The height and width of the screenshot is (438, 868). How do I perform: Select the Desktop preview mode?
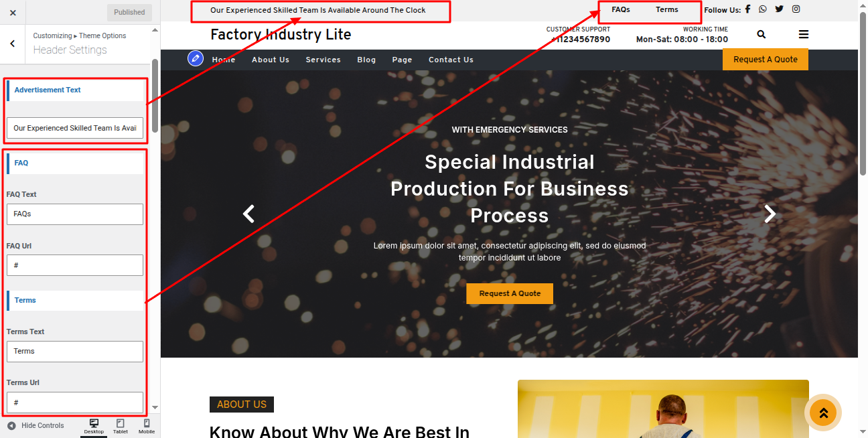point(94,427)
